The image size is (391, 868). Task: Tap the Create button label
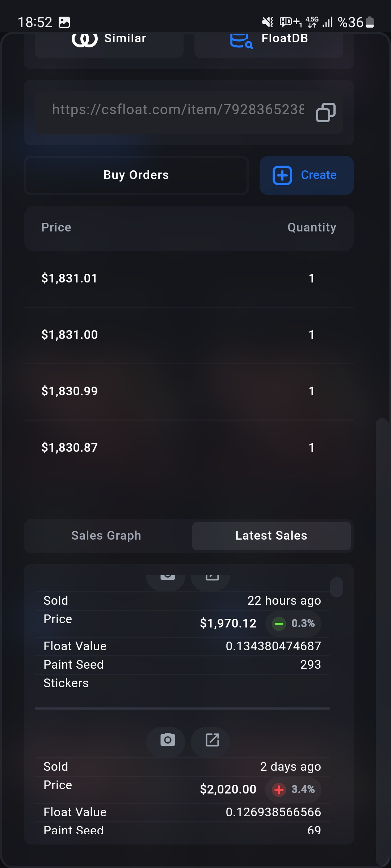click(319, 175)
